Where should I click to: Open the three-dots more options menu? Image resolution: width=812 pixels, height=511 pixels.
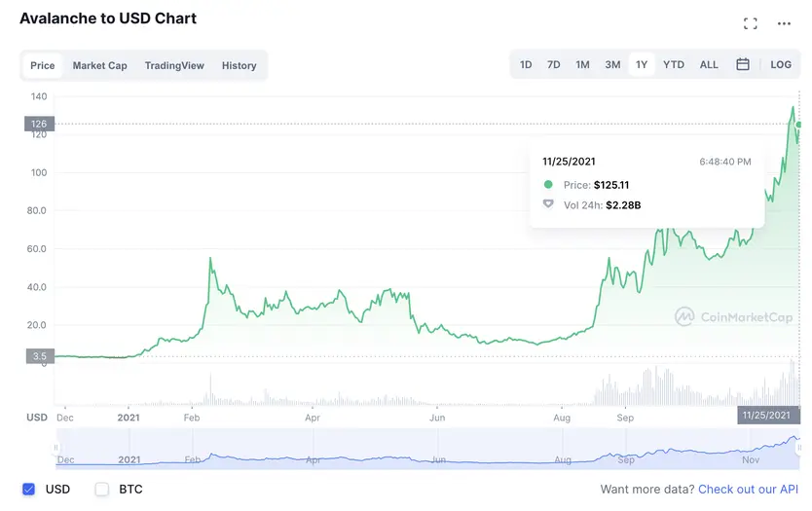(784, 23)
